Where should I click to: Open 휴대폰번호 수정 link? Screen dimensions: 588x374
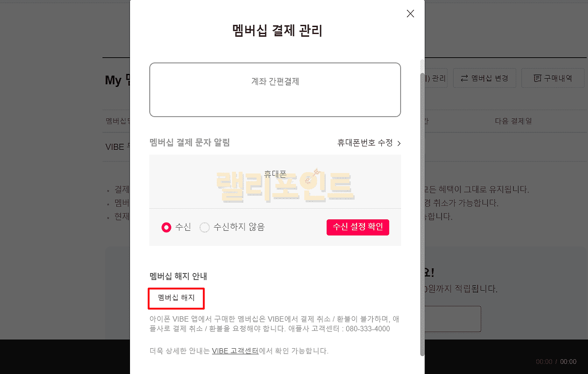tap(365, 143)
